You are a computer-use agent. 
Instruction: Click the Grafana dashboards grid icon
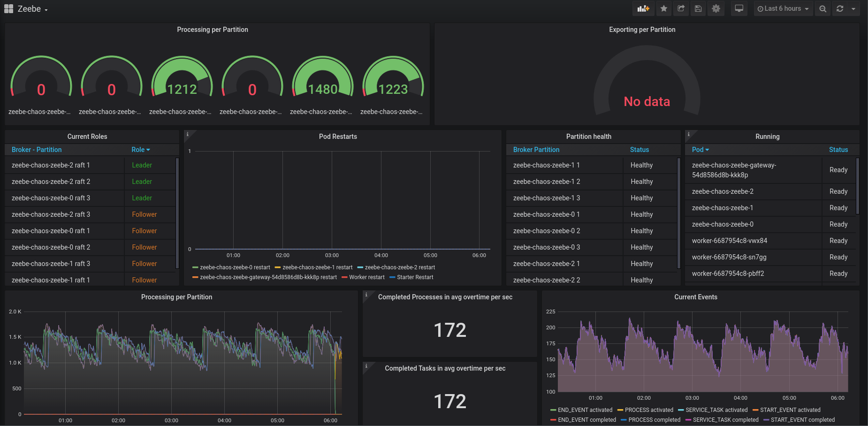tap(8, 8)
